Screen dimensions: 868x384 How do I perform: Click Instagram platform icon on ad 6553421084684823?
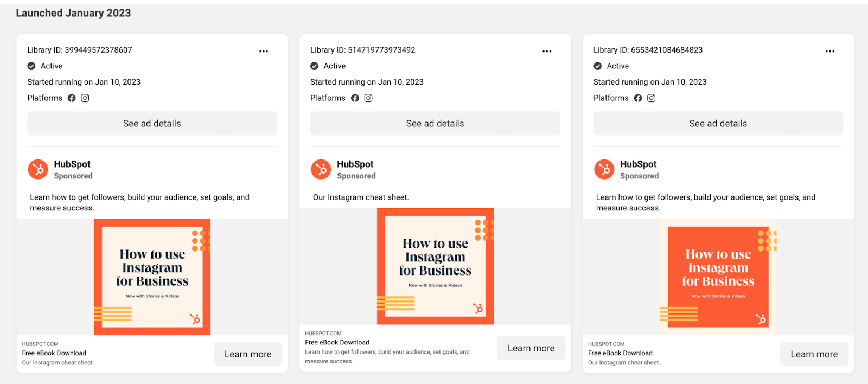tap(652, 98)
